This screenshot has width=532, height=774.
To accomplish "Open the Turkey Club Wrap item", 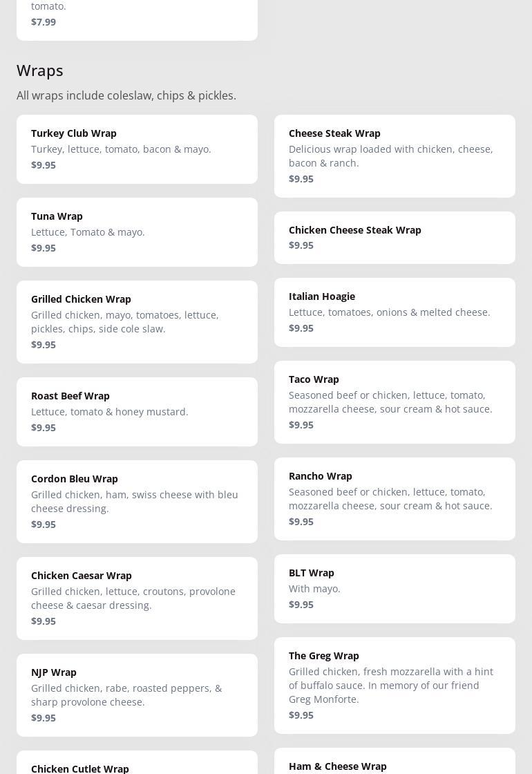I will (x=137, y=149).
